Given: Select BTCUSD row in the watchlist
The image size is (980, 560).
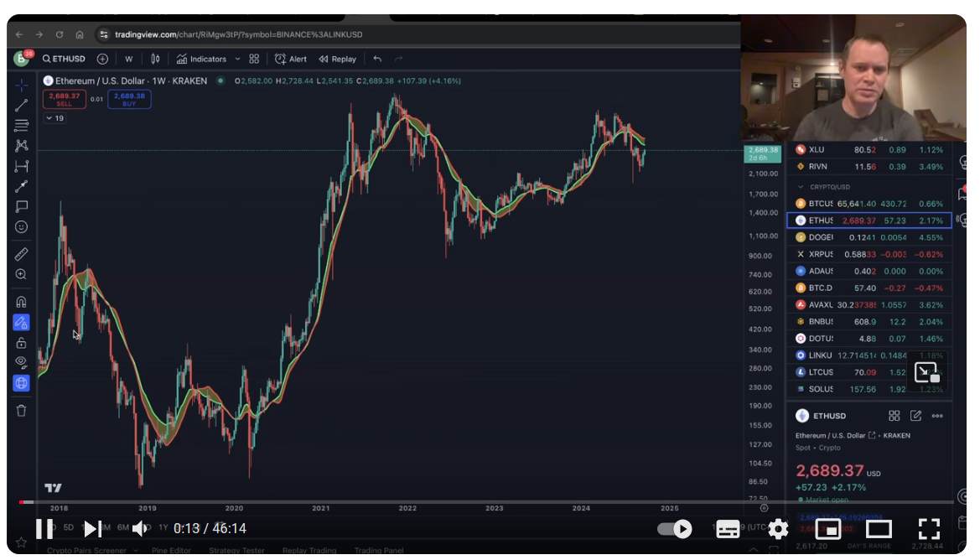Looking at the screenshot, I should (869, 204).
